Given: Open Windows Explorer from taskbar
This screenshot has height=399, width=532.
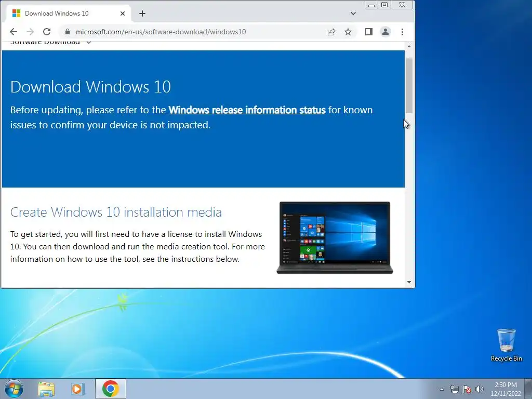Looking at the screenshot, I should pos(46,389).
